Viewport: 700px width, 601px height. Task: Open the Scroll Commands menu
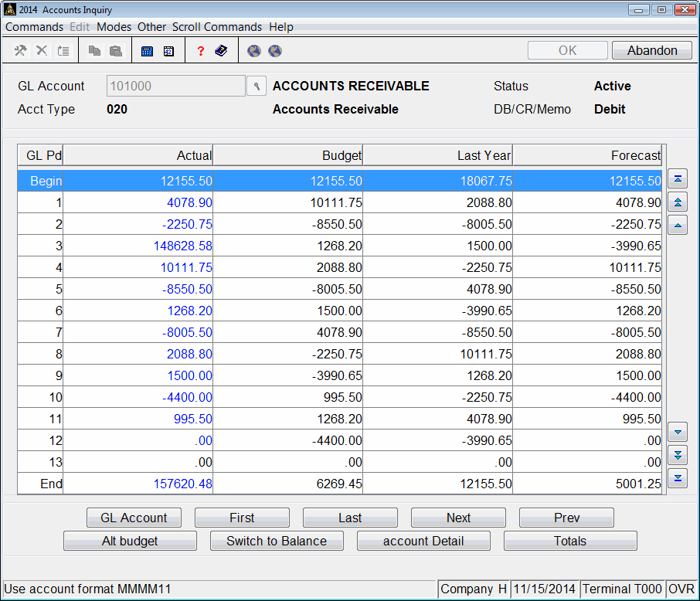pyautogui.click(x=217, y=27)
